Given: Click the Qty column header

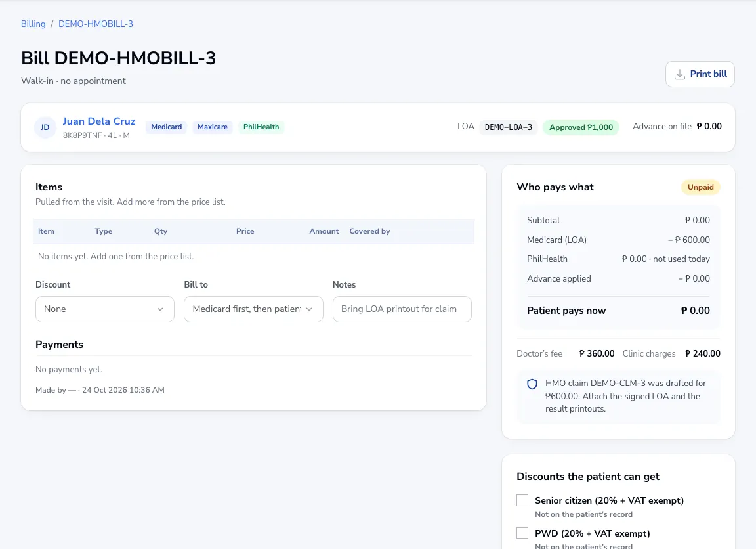Looking at the screenshot, I should [161, 231].
